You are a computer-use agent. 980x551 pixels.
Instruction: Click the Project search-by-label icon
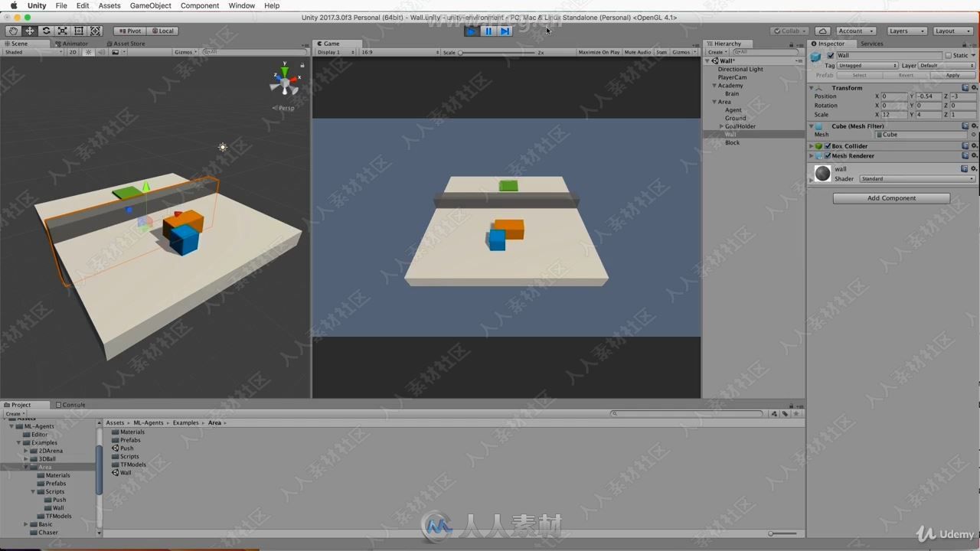pos(785,413)
